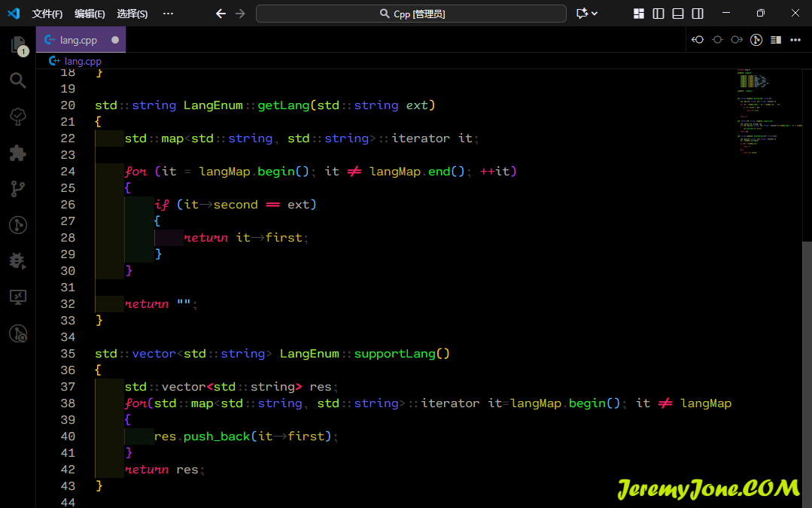Open the Source Control branch view

pos(18,189)
